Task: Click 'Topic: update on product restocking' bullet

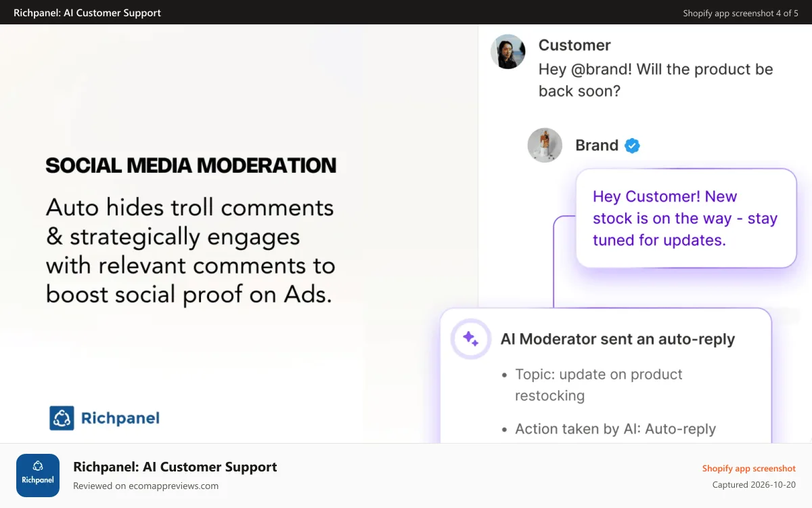Action: point(598,385)
